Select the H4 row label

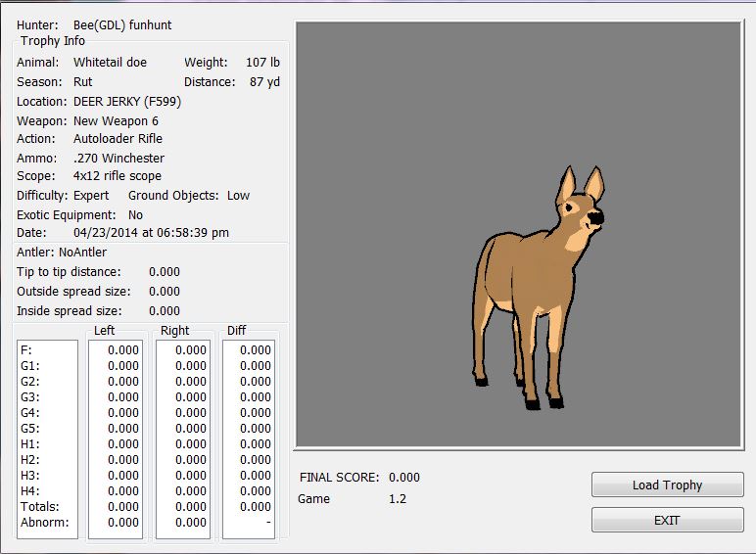30,490
